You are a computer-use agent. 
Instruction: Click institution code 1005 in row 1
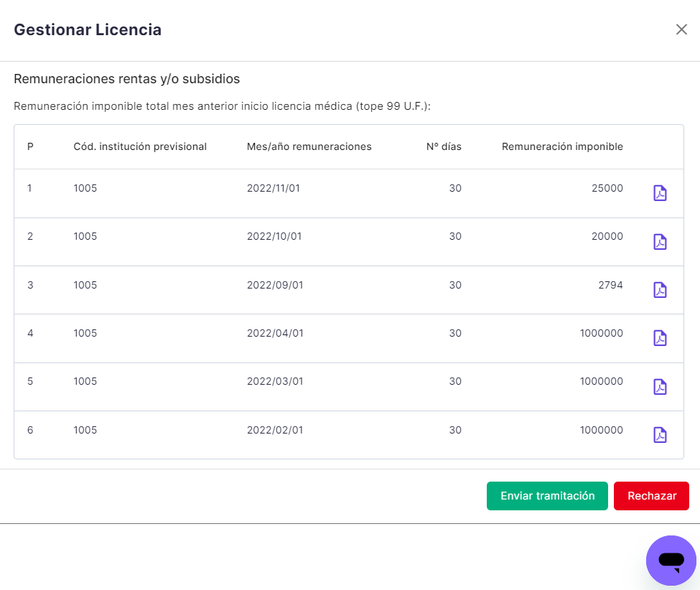[x=85, y=188]
